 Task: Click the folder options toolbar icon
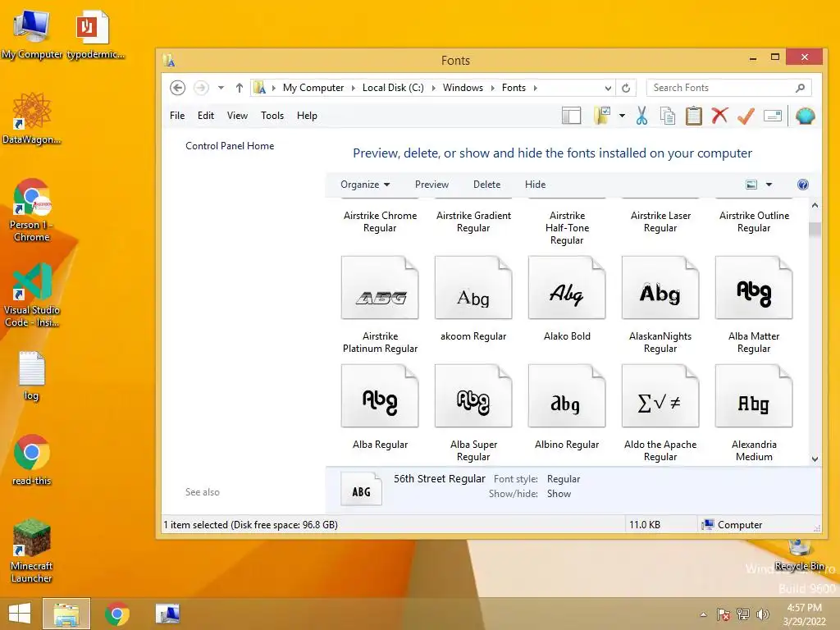click(603, 116)
